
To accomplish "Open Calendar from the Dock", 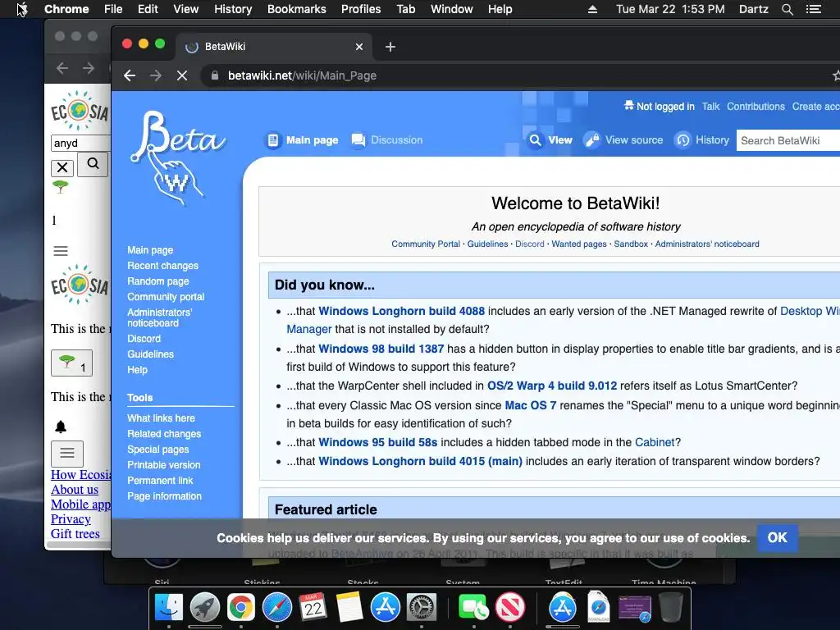I will pos(313,608).
